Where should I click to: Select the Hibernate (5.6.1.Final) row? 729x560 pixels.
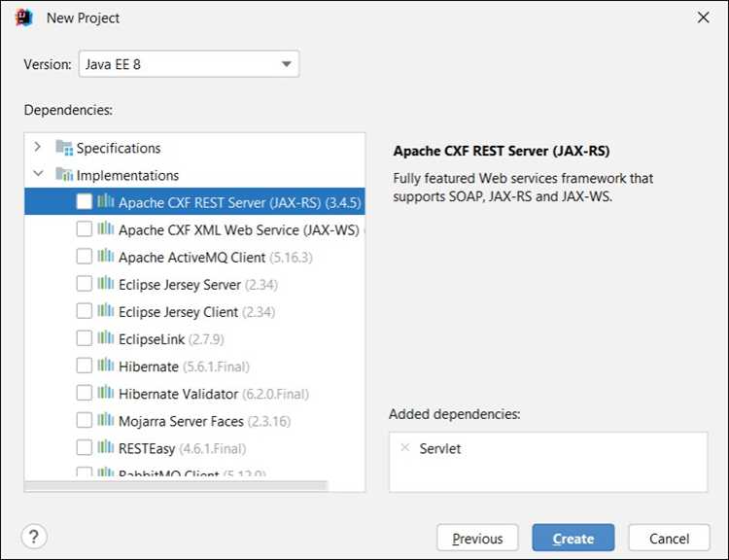coord(194,367)
